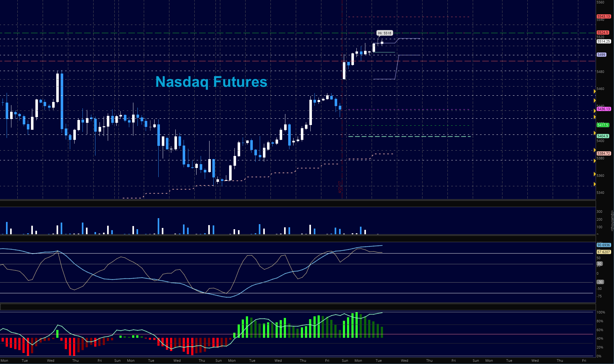Click the 300 volume axis value
The height and width of the screenshot is (364, 614).
[x=599, y=212]
